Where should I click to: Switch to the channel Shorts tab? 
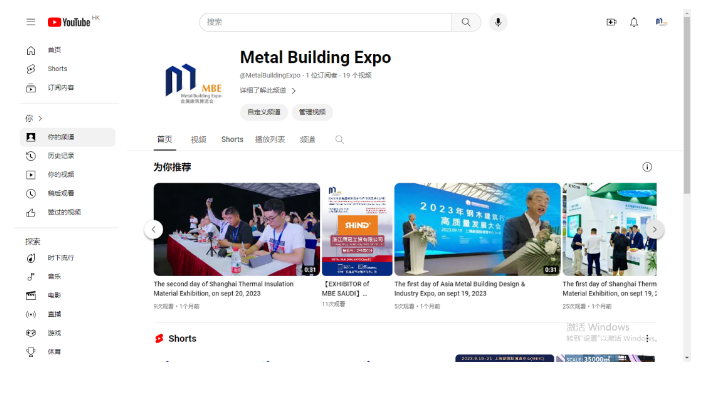point(232,140)
